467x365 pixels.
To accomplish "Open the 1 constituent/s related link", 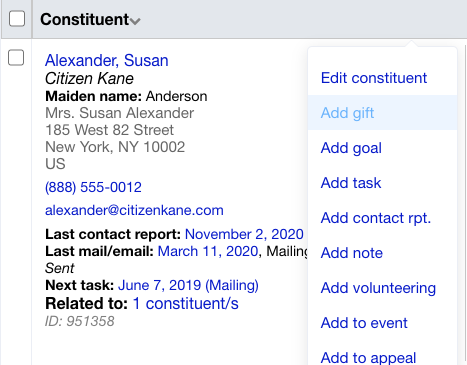I will (x=186, y=304).
